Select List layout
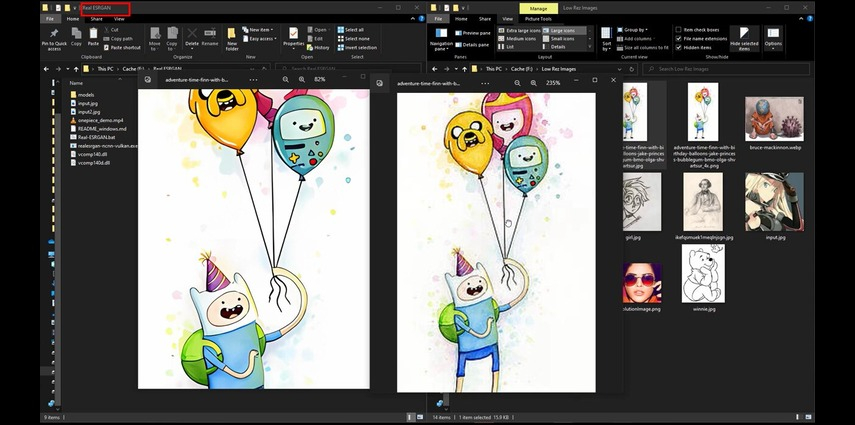 point(505,47)
